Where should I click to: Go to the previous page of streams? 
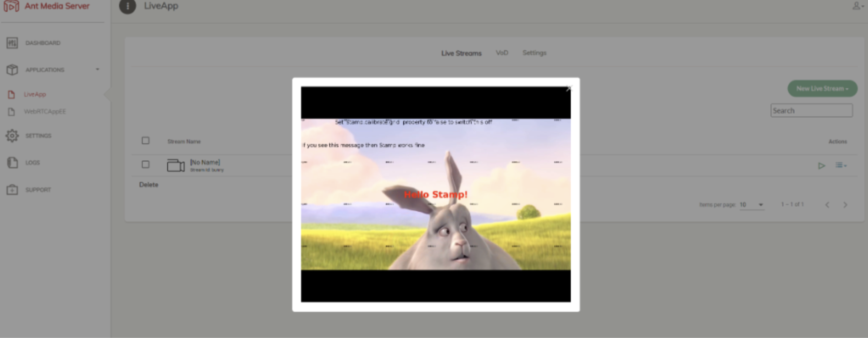[x=827, y=205]
